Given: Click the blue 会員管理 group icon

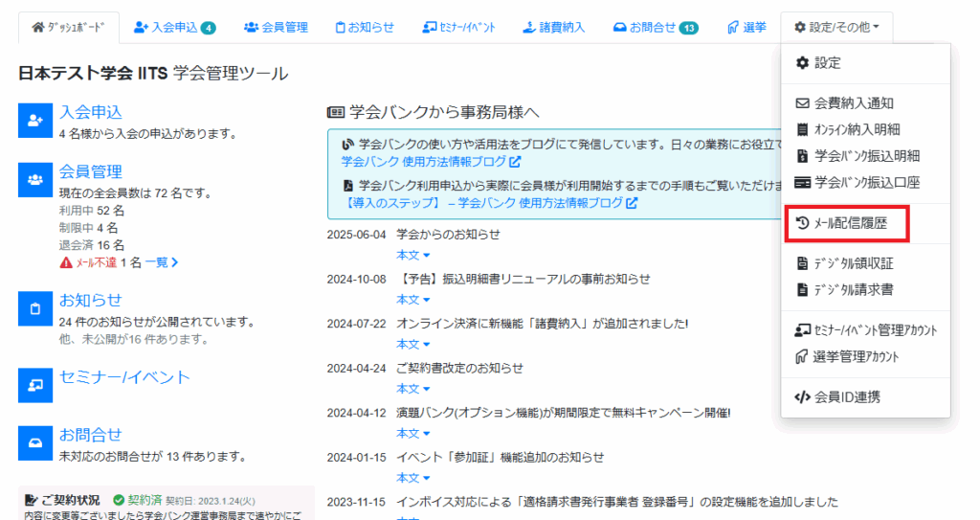Looking at the screenshot, I should tap(35, 179).
